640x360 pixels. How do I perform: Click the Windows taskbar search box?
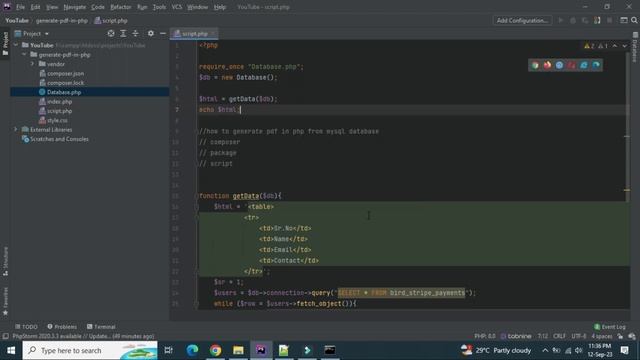[x=90, y=350]
